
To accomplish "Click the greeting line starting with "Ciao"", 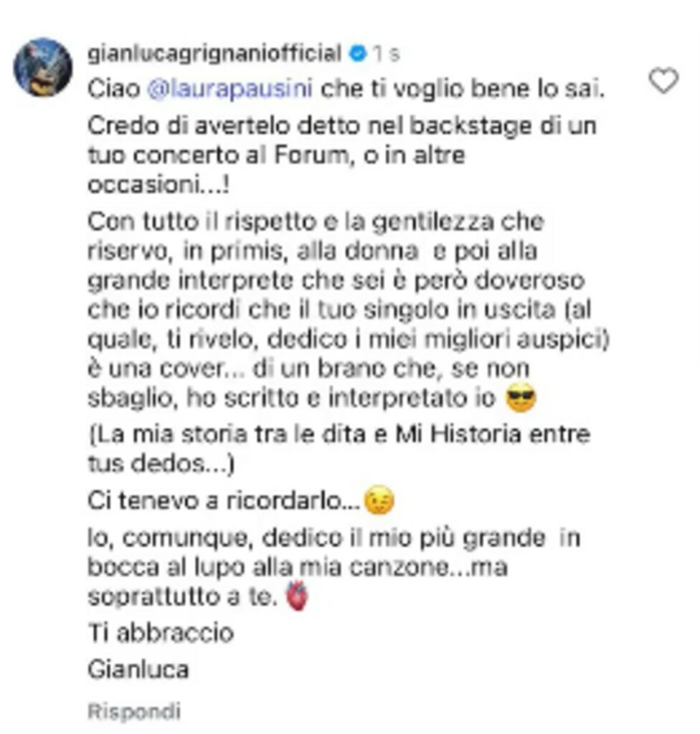I will [346, 89].
